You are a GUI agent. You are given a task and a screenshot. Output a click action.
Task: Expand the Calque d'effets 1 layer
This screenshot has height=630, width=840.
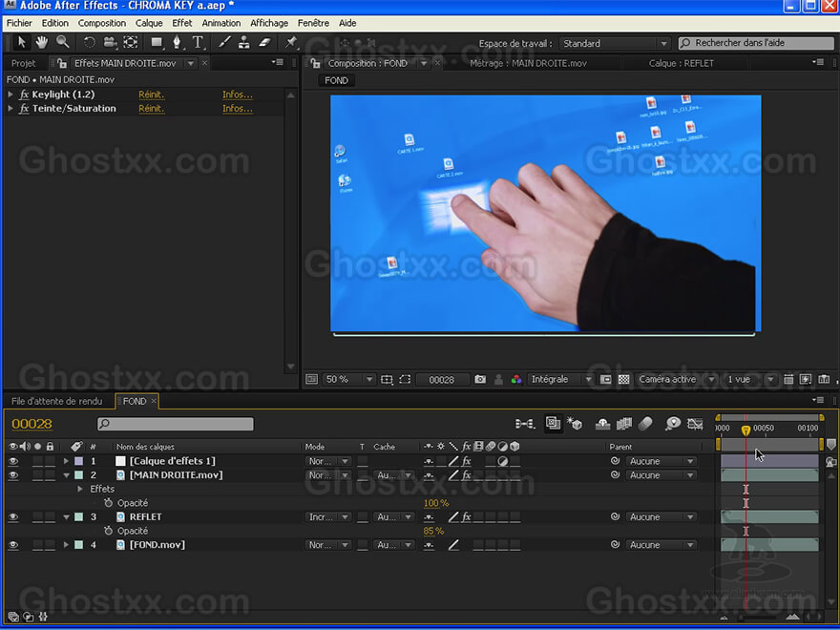66,461
